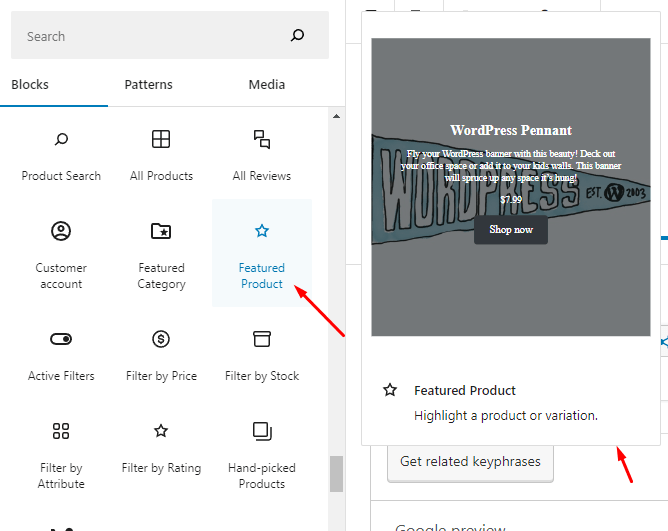Viewport: 668px width, 531px height.
Task: Insert the All Products grid block
Action: [x=161, y=154]
